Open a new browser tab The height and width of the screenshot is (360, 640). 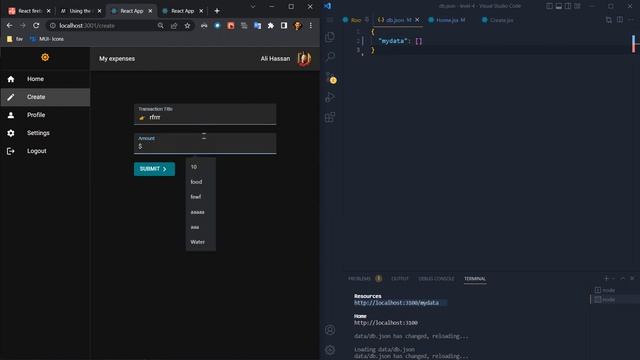coord(217,11)
